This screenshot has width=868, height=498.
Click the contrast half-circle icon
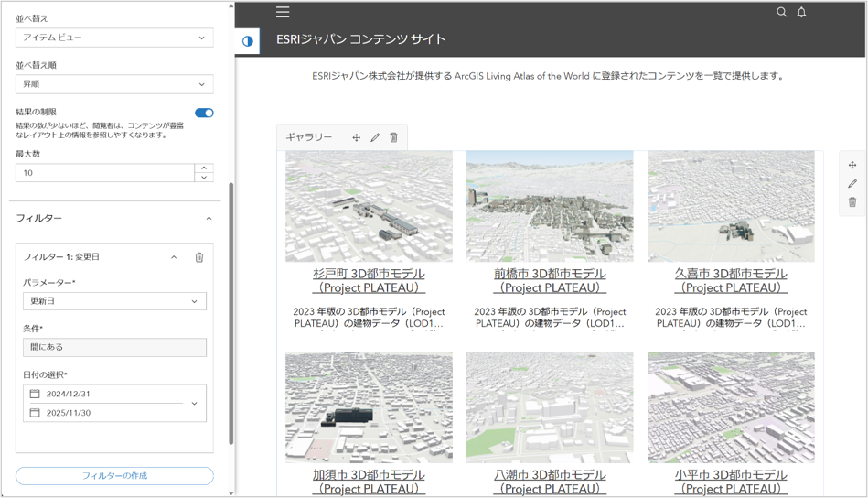[x=247, y=41]
